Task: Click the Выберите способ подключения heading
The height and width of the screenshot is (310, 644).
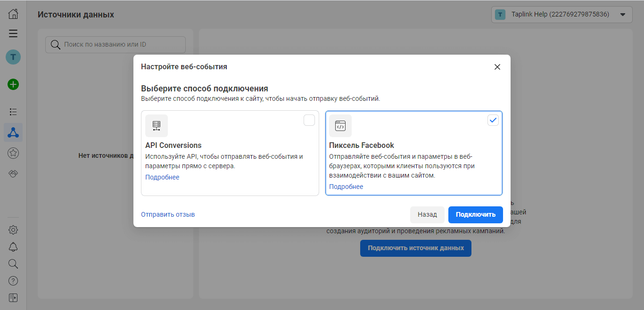Action: point(205,89)
